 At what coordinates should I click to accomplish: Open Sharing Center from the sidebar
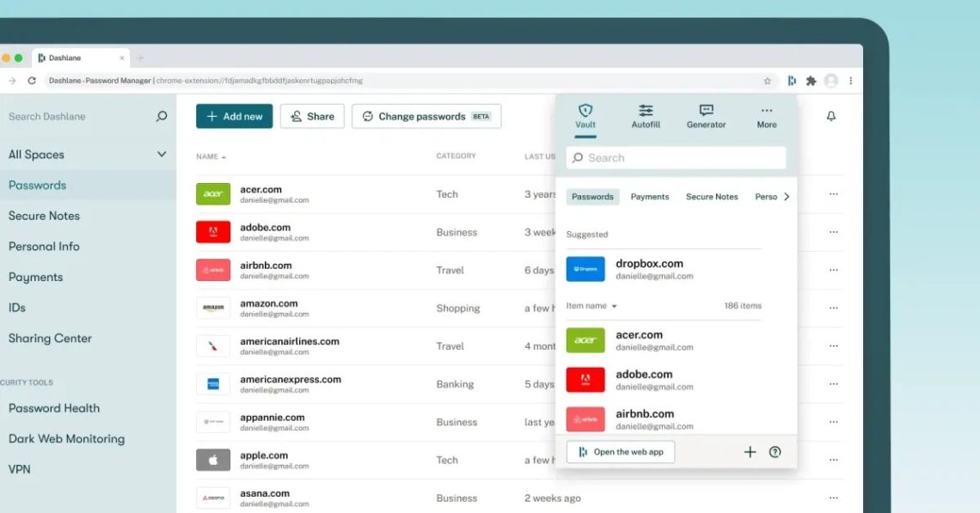[49, 339]
